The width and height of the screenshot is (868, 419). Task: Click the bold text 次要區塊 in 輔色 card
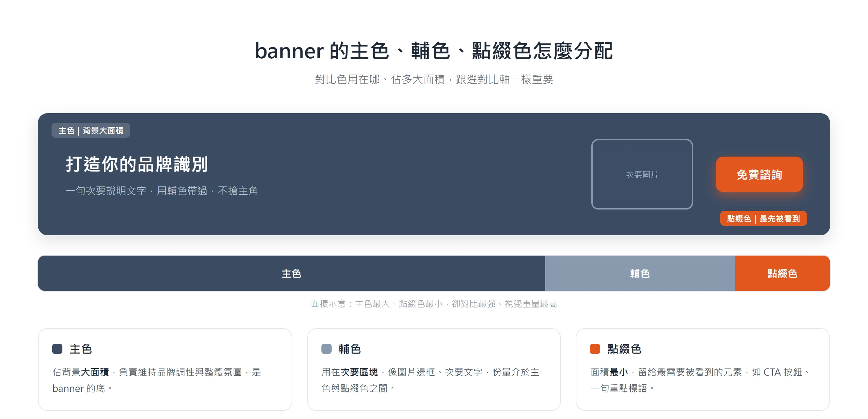[359, 372]
